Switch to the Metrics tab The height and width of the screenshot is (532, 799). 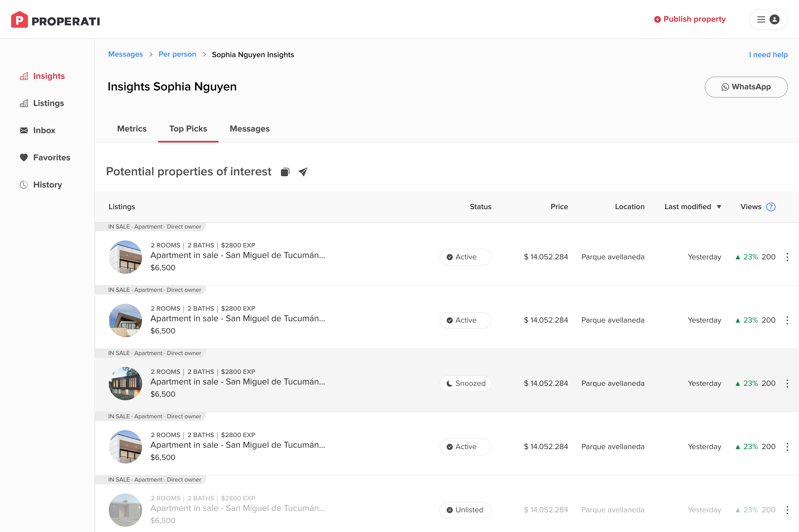point(132,129)
